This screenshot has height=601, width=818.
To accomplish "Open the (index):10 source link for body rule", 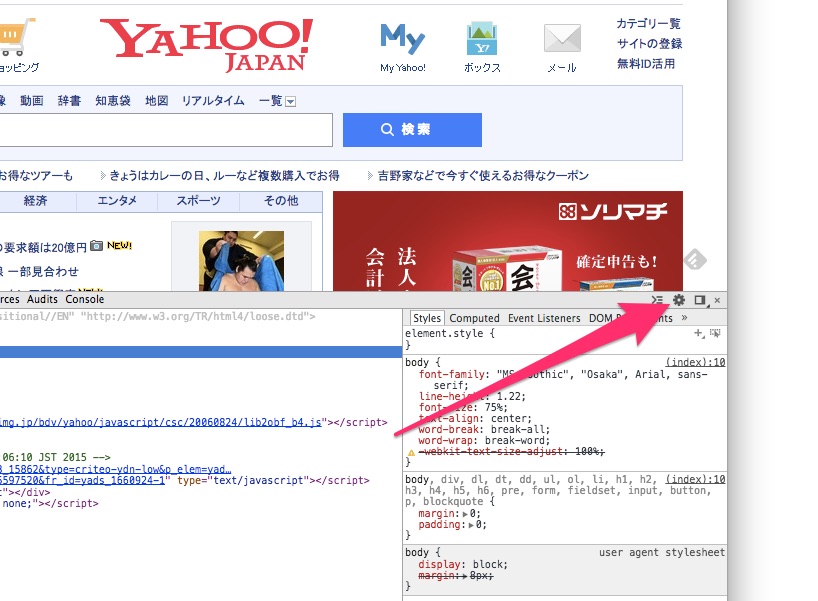I will coord(695,362).
